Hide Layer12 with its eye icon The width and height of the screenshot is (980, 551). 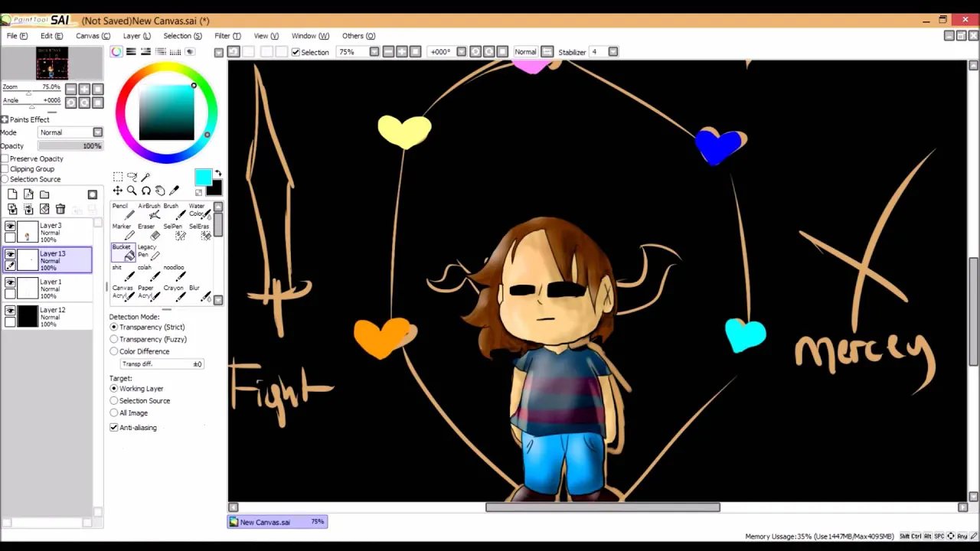click(x=10, y=311)
